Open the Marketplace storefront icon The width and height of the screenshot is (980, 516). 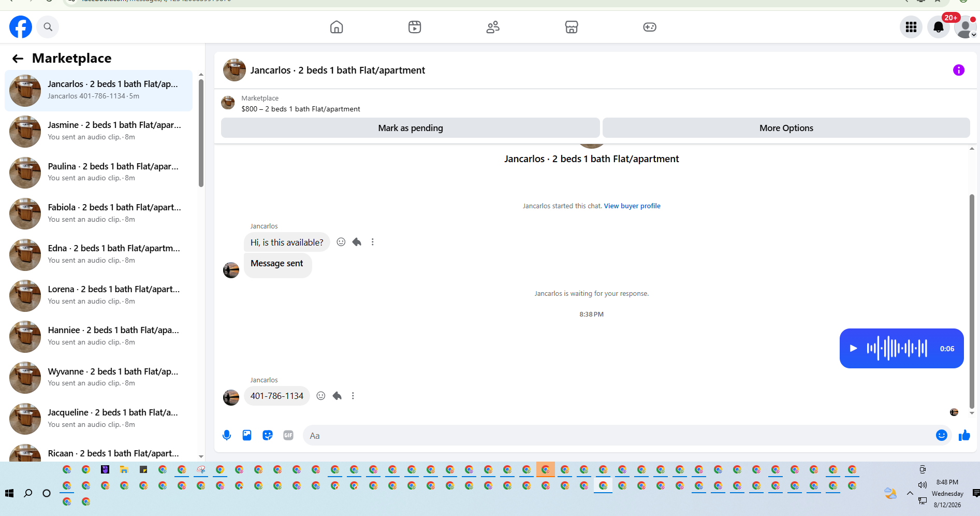(x=572, y=27)
